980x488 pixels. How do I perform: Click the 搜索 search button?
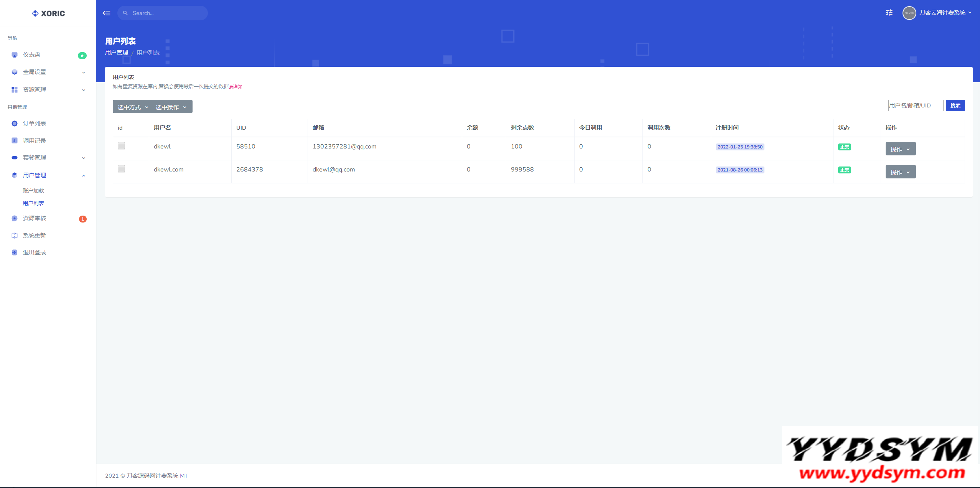(955, 106)
